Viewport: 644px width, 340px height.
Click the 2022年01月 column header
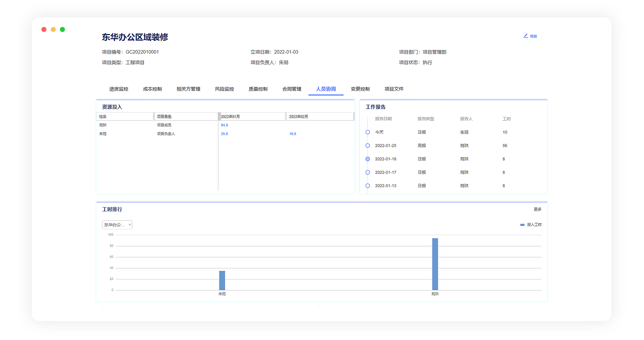click(x=230, y=117)
